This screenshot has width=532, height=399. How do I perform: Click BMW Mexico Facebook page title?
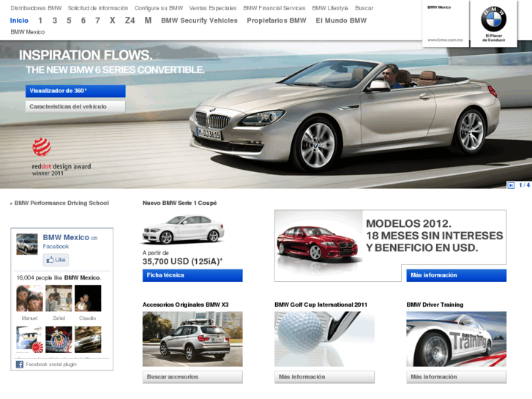coord(66,237)
